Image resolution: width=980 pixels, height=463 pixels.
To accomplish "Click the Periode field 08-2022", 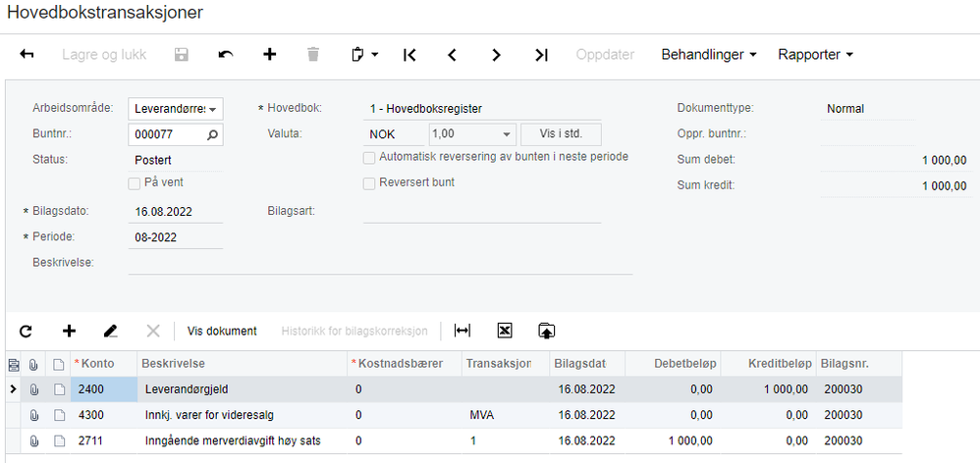I will (x=176, y=237).
